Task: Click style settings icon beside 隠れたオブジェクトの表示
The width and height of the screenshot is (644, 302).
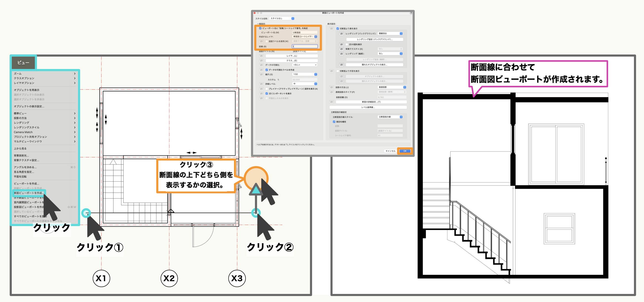Action: [x=341, y=65]
